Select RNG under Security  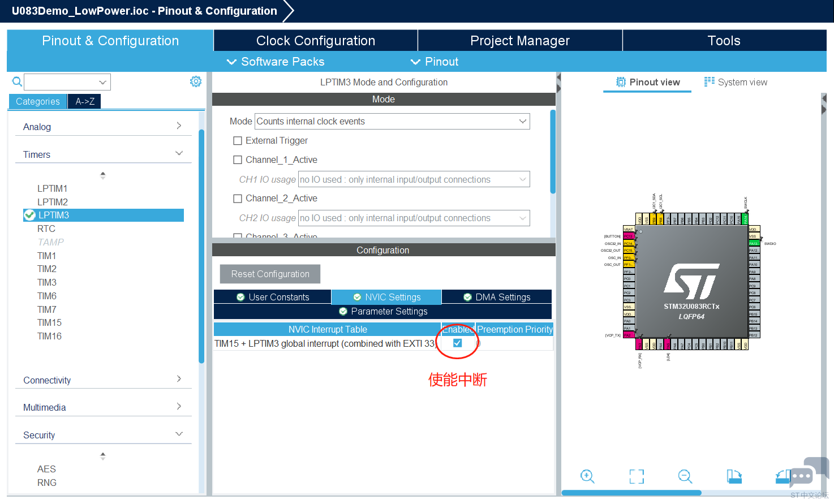click(x=47, y=483)
